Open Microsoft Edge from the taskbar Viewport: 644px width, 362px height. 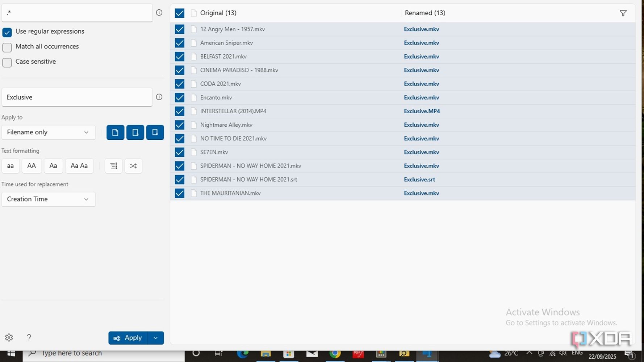pos(243,354)
